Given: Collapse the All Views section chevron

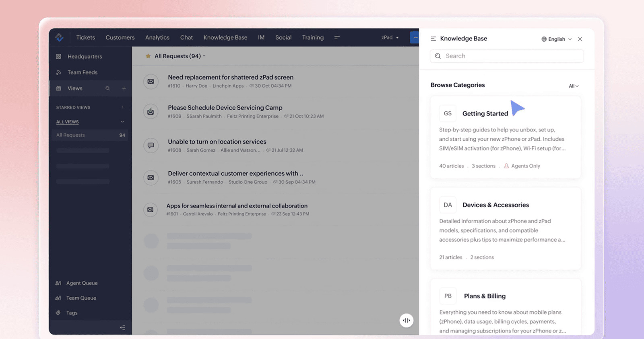Looking at the screenshot, I should tap(122, 122).
